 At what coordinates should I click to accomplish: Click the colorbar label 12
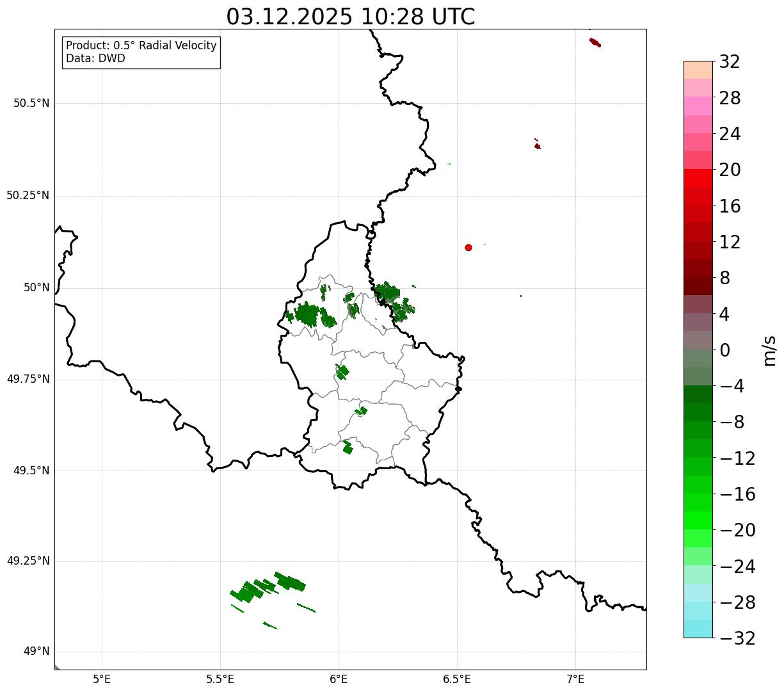[730, 243]
